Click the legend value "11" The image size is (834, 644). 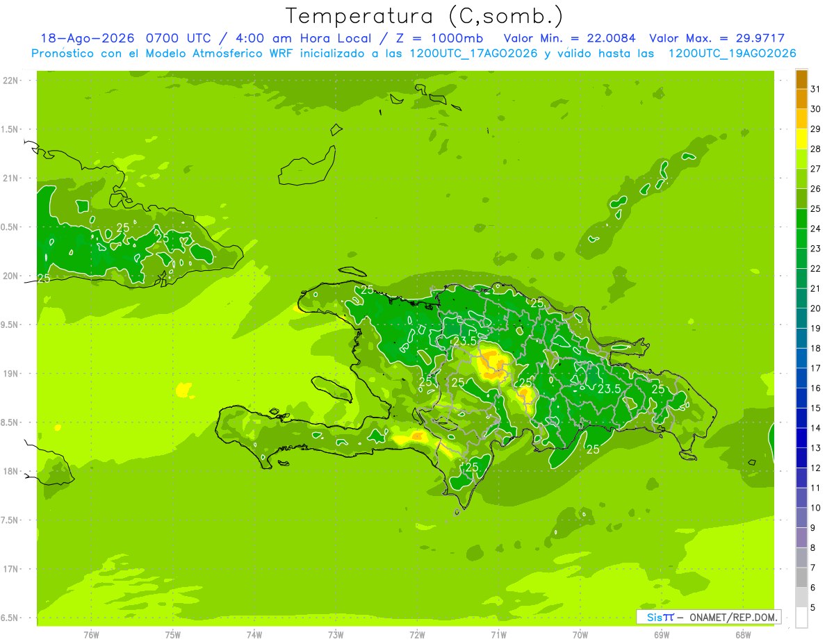pos(815,488)
